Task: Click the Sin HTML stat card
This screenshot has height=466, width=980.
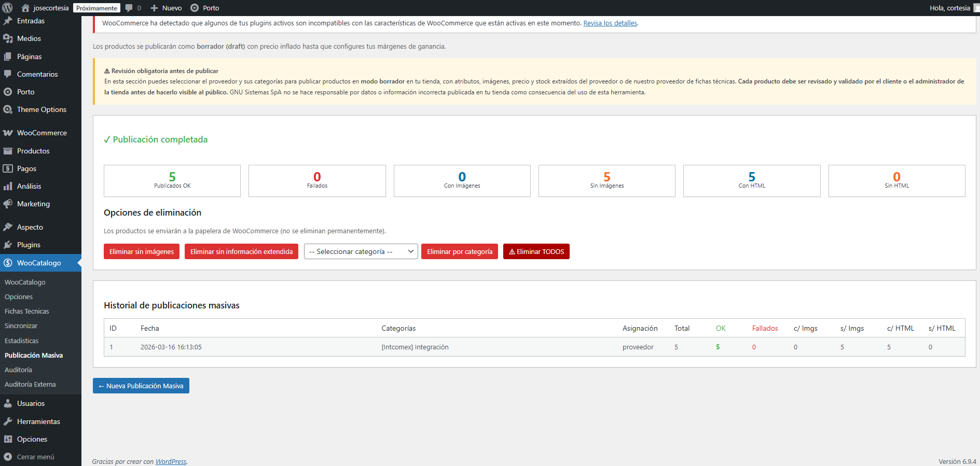Action: point(897,181)
